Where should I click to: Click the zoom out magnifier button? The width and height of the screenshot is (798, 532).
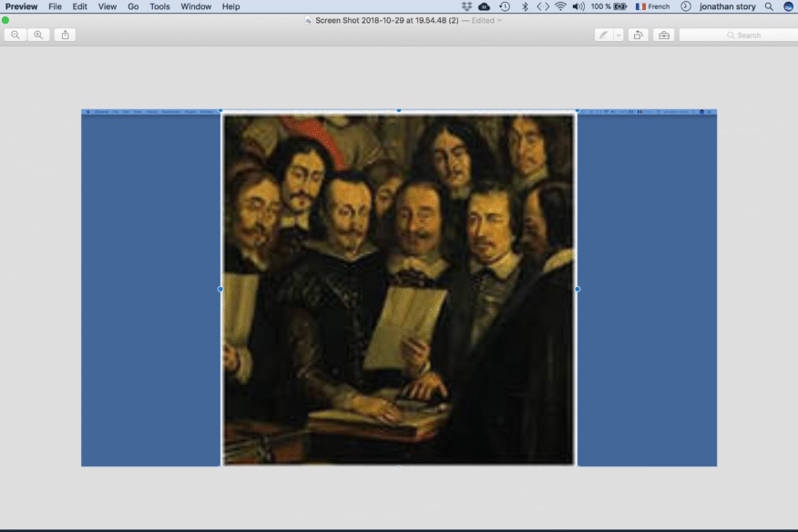point(15,35)
